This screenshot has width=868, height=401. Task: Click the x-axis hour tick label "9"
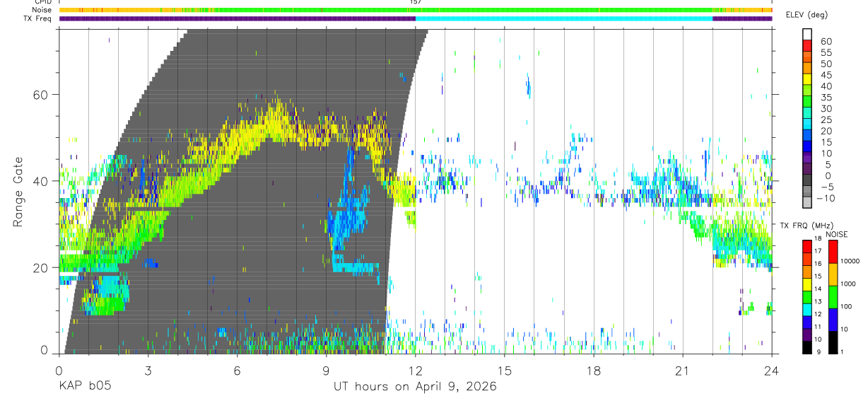326,371
